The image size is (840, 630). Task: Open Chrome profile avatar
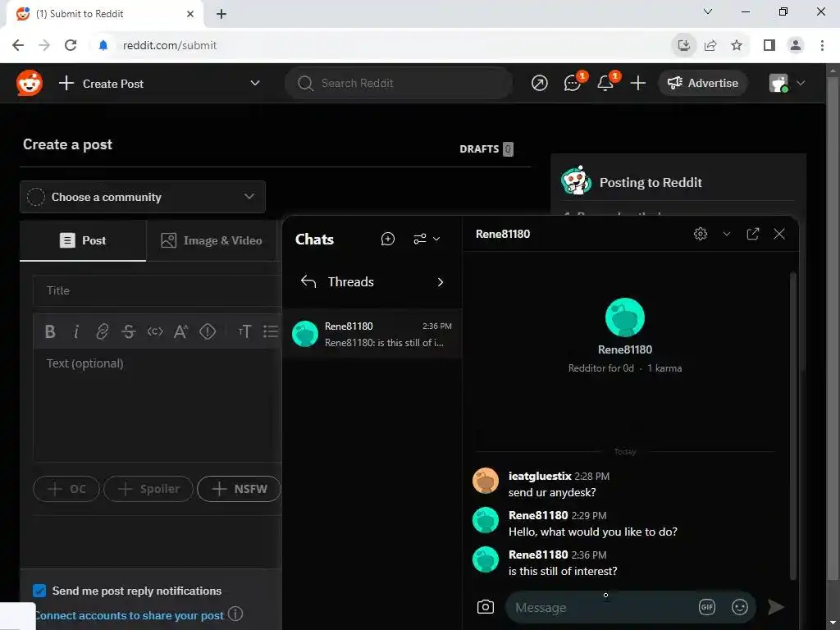[x=796, y=46]
